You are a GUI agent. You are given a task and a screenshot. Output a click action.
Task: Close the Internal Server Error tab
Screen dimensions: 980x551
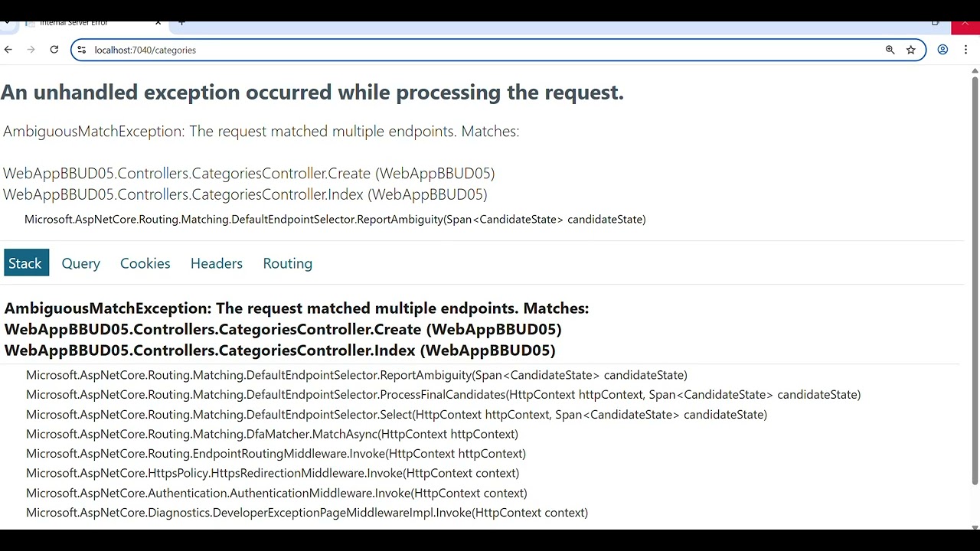158,23
